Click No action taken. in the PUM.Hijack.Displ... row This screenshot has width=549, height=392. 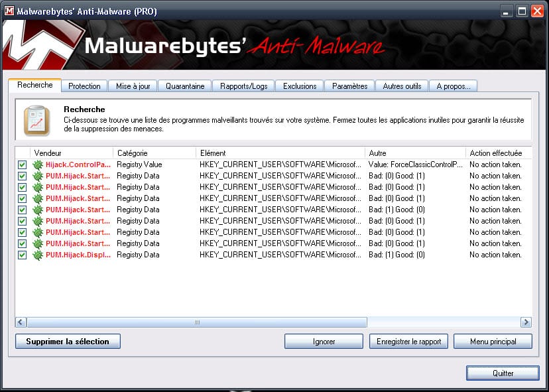(495, 255)
